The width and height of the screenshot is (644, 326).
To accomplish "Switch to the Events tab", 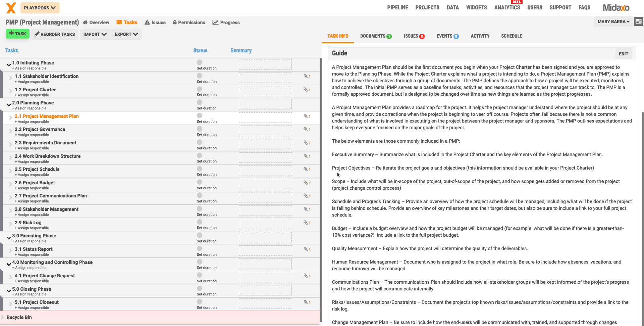I will pos(447,36).
